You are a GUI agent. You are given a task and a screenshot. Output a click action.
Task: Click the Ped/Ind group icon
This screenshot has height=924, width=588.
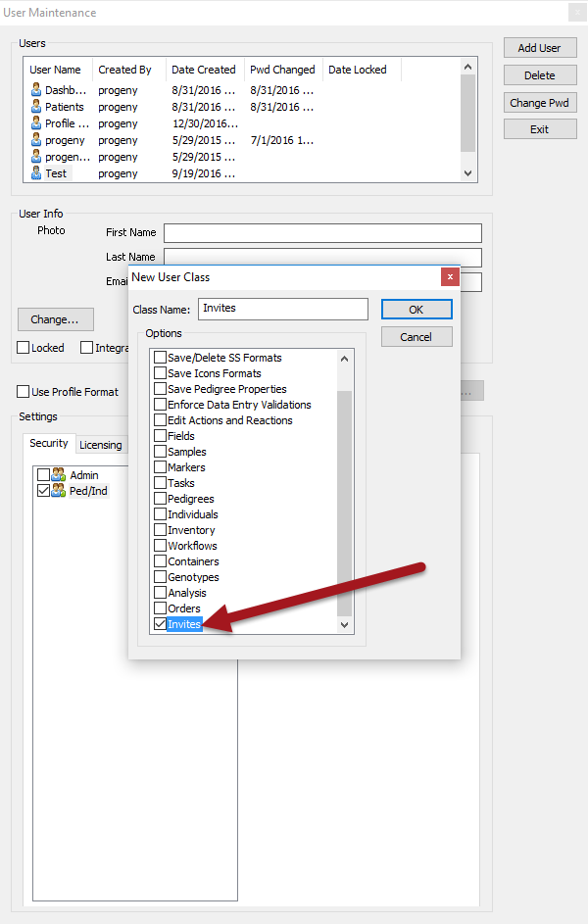[x=59, y=490]
